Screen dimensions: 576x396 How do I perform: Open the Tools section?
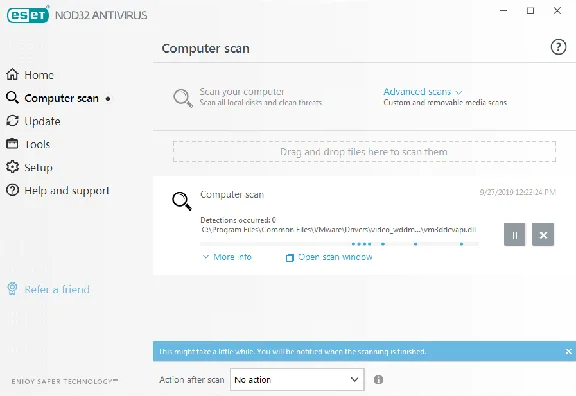pos(37,144)
